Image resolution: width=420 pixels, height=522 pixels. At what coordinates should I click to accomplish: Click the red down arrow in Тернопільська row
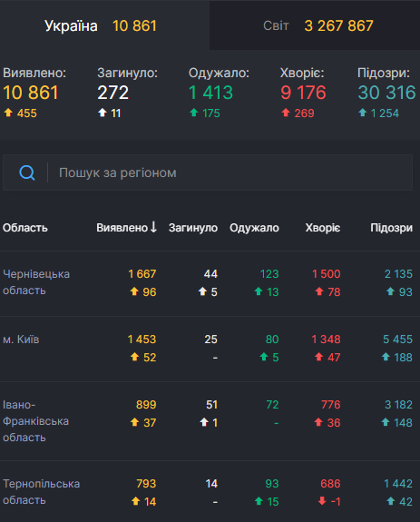point(322,501)
